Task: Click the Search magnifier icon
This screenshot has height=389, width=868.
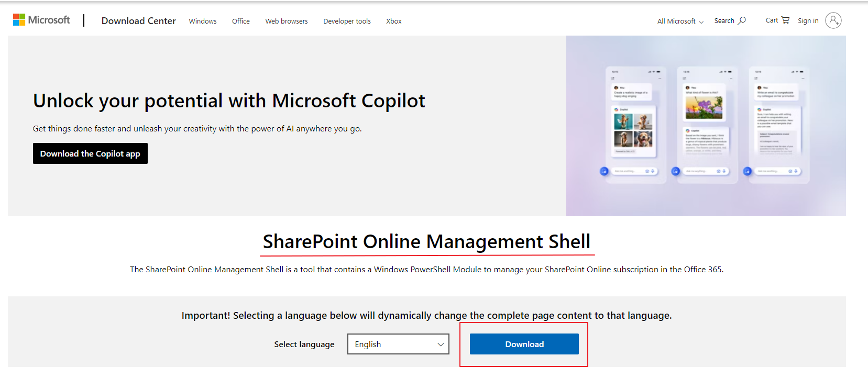Action: pyautogui.click(x=742, y=21)
